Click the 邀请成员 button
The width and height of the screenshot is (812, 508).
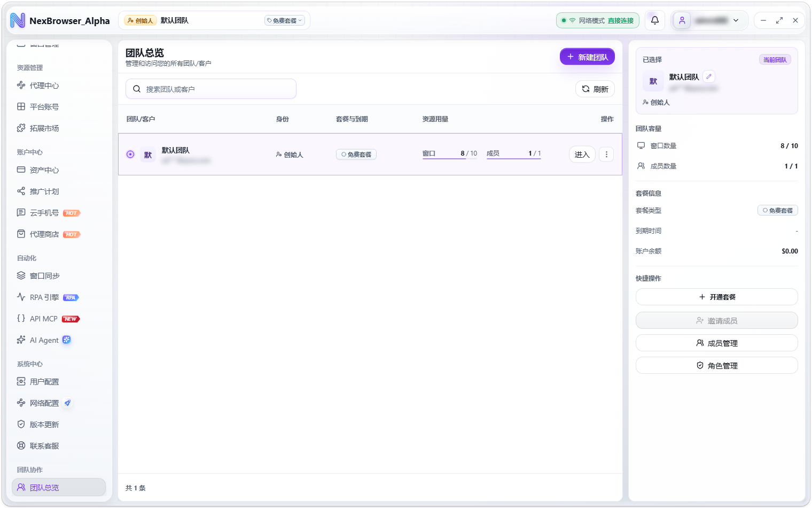click(716, 320)
